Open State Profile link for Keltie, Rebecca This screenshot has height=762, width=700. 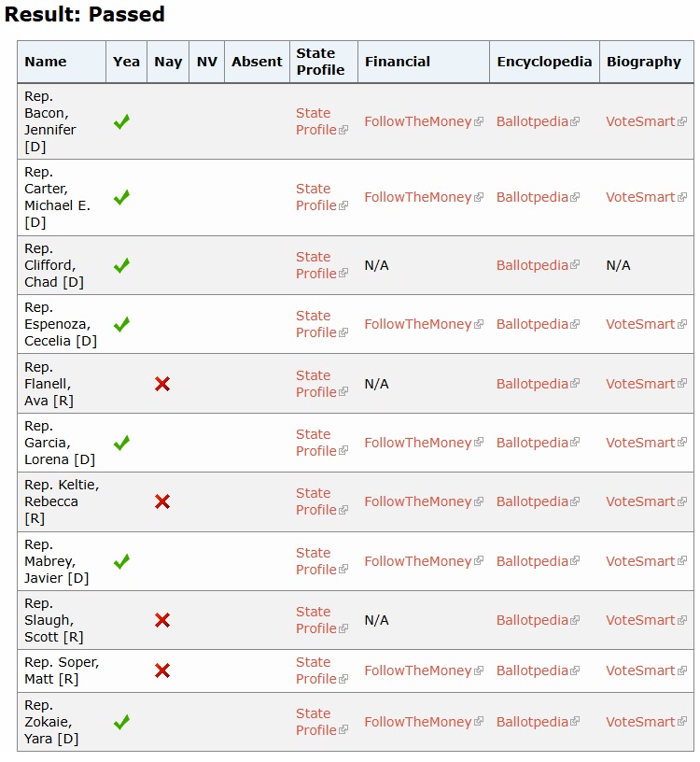point(322,501)
